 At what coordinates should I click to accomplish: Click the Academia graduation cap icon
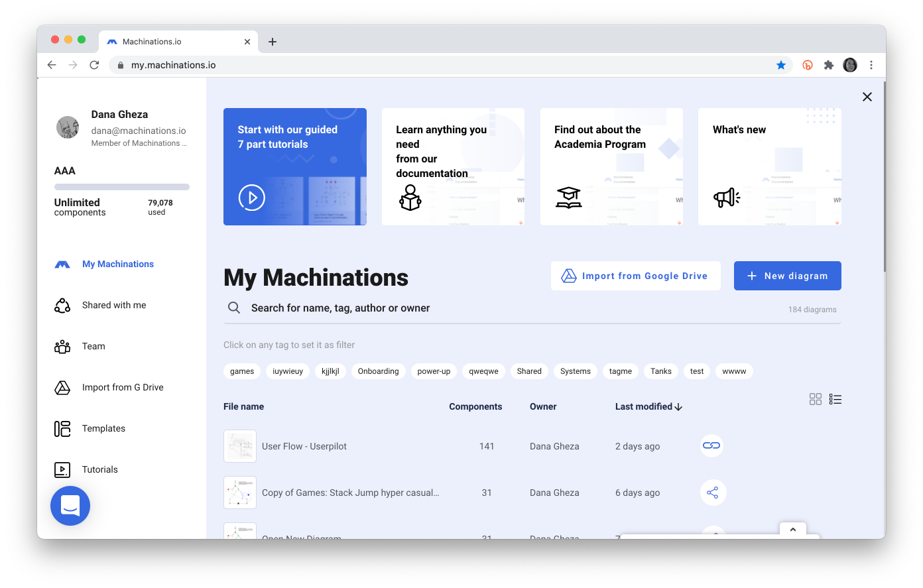(569, 198)
